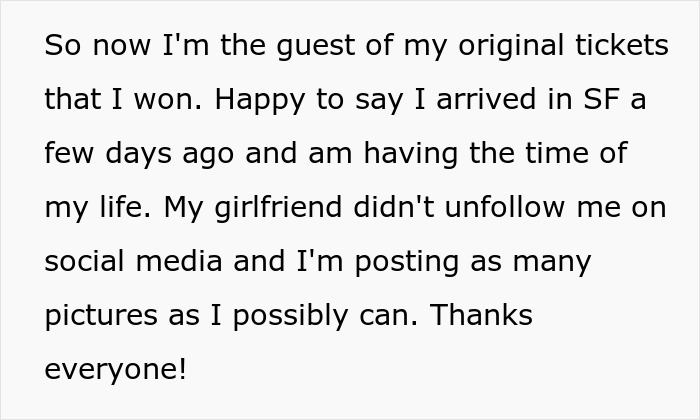The image size is (700, 420).
Task: Click the word "life" in fourth line
Action: (x=122, y=208)
